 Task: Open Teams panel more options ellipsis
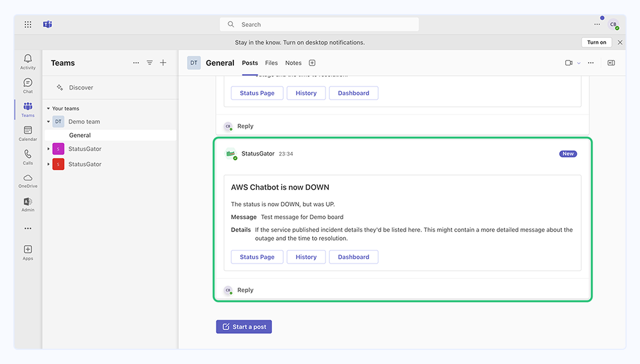pyautogui.click(x=136, y=63)
